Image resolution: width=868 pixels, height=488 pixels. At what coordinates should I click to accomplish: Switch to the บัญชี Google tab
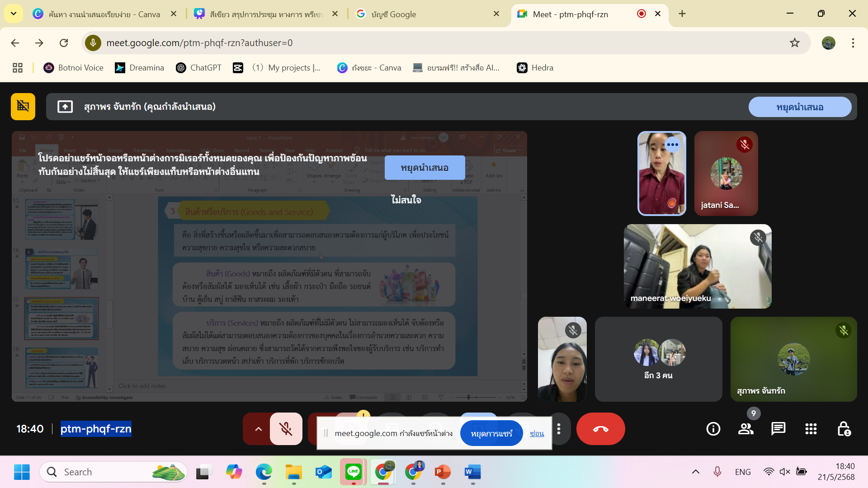point(427,14)
